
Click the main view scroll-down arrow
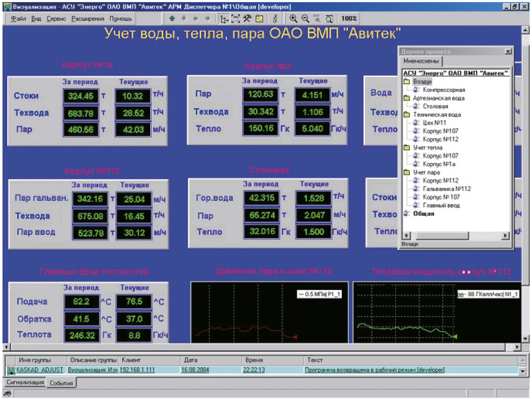[525, 339]
